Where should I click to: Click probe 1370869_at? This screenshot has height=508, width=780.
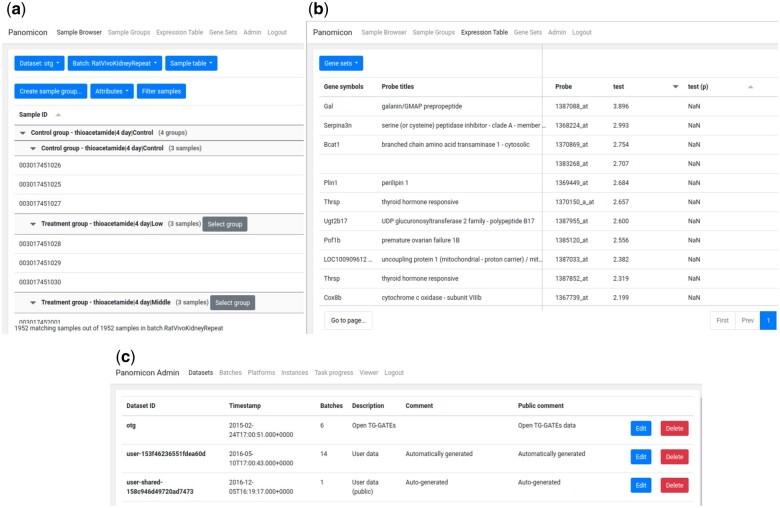pos(572,145)
